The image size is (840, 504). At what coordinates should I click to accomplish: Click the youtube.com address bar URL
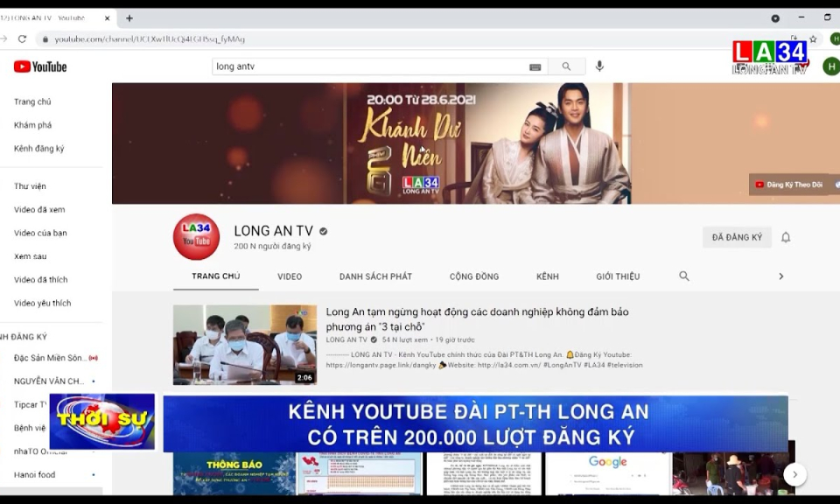[x=150, y=39]
